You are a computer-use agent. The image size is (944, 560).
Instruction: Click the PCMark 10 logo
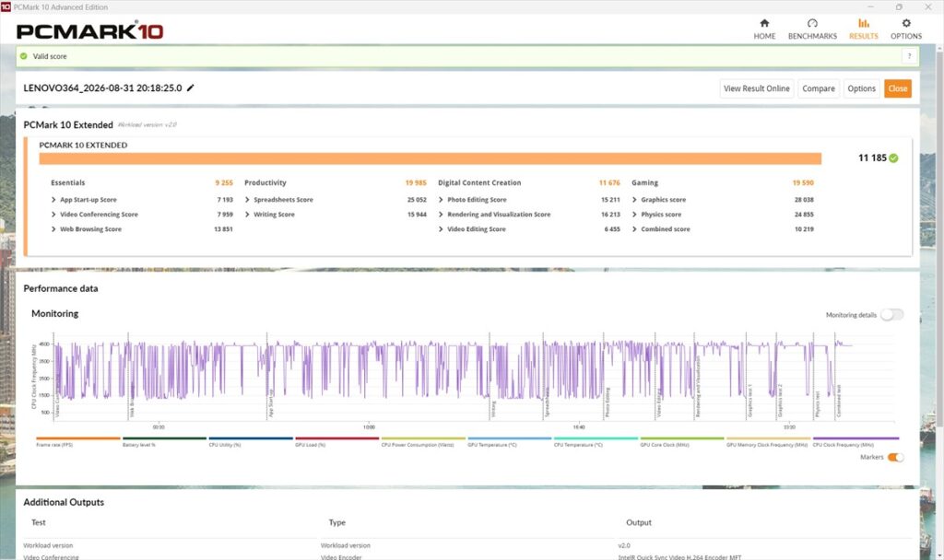click(89, 31)
